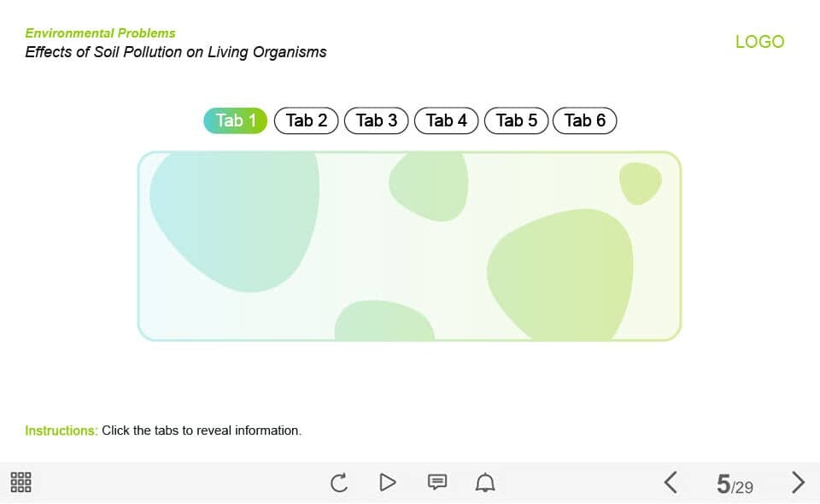Click the LOGO in the header
The width and height of the screenshot is (820, 504).
point(759,42)
